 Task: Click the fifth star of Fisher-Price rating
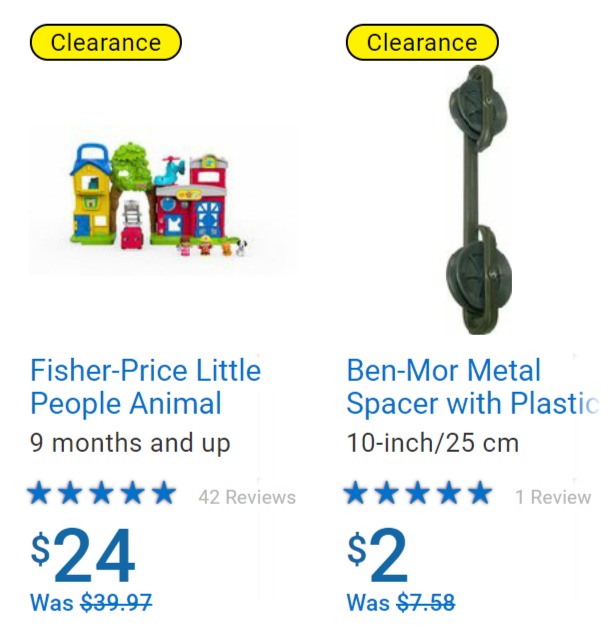[164, 493]
